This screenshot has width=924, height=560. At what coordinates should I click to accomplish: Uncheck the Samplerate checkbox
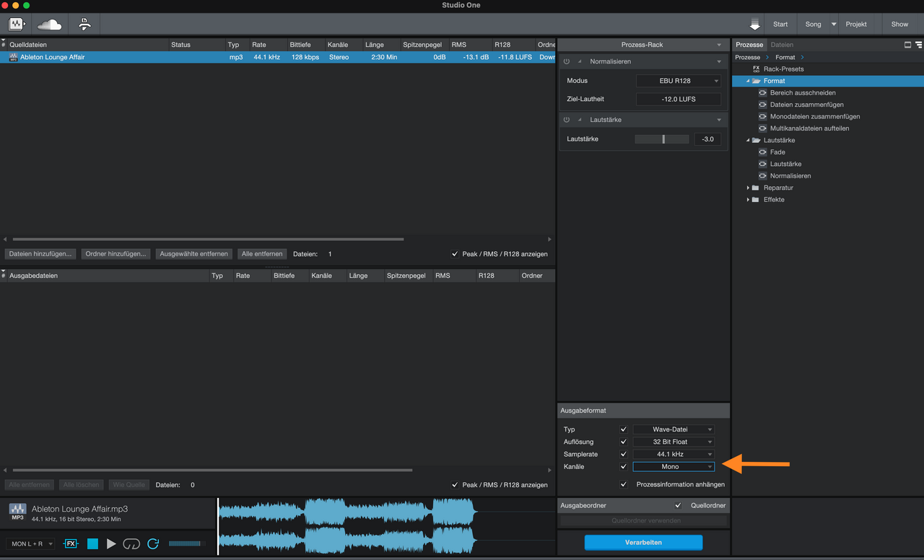(x=624, y=454)
